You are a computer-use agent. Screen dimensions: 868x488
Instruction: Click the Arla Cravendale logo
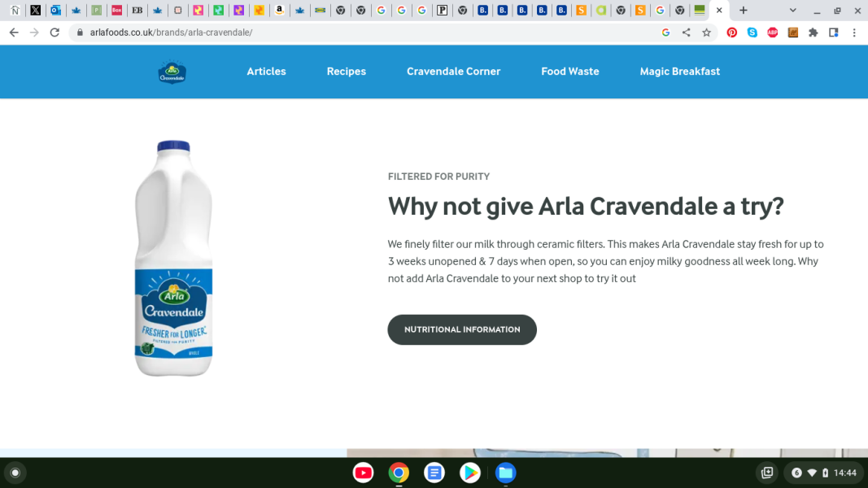pos(172,72)
